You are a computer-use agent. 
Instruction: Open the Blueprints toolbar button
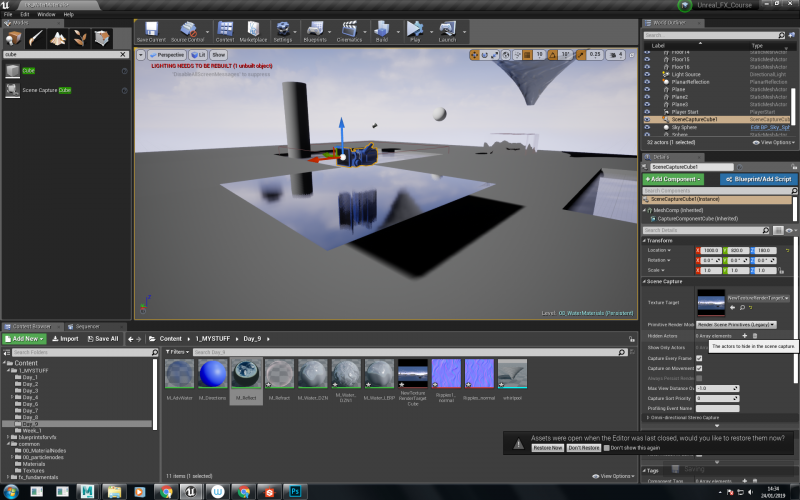point(315,32)
